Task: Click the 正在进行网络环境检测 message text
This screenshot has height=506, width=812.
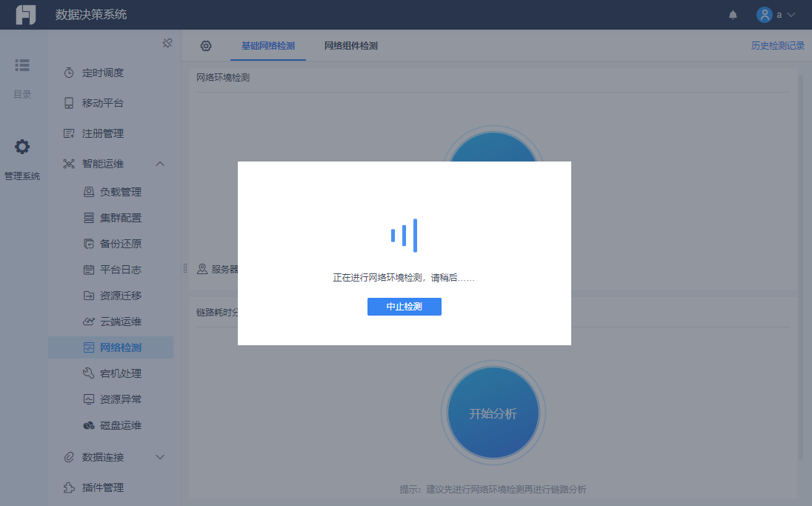Action: (404, 278)
